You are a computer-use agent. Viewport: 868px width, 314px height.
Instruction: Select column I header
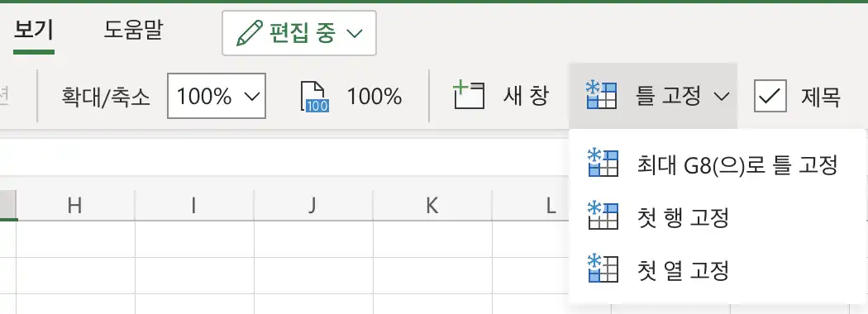coord(194,206)
